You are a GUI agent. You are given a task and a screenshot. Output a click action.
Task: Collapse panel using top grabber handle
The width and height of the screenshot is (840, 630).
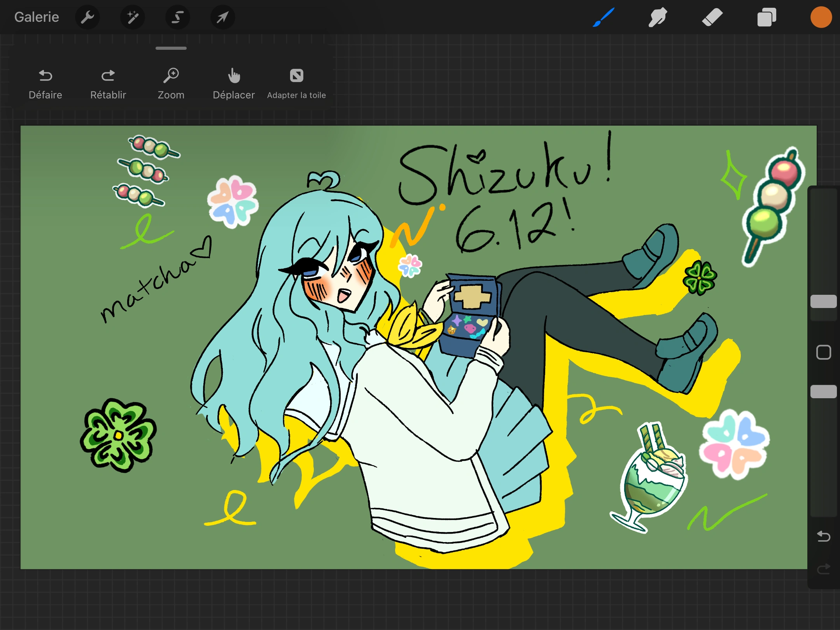click(x=171, y=48)
